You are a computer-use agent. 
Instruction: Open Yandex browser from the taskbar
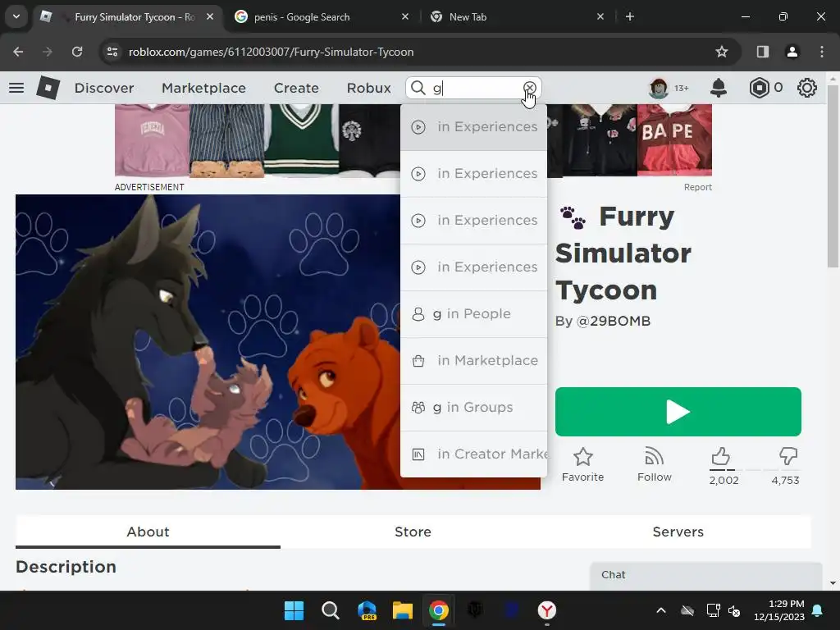(x=547, y=610)
